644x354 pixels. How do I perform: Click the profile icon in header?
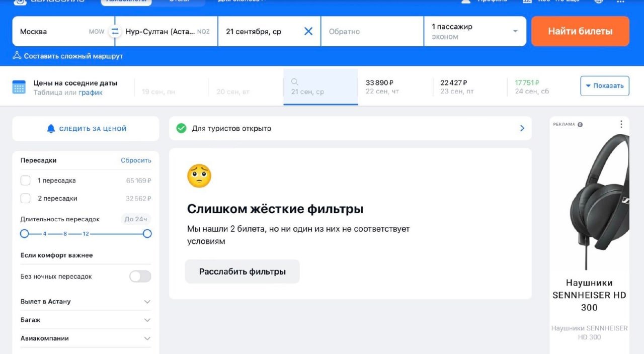click(x=466, y=2)
